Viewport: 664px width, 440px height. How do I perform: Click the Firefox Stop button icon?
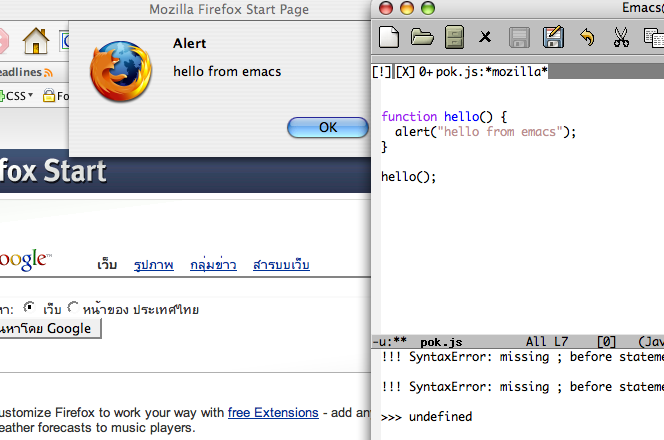tap(3, 41)
